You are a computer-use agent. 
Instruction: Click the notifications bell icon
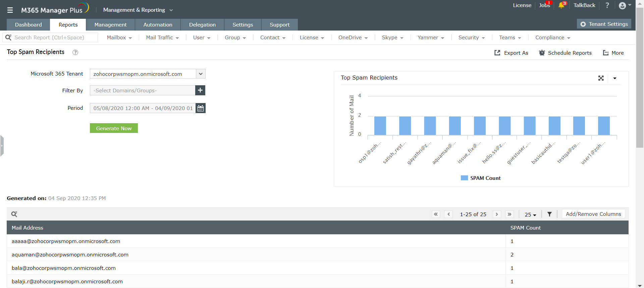pyautogui.click(x=561, y=5)
